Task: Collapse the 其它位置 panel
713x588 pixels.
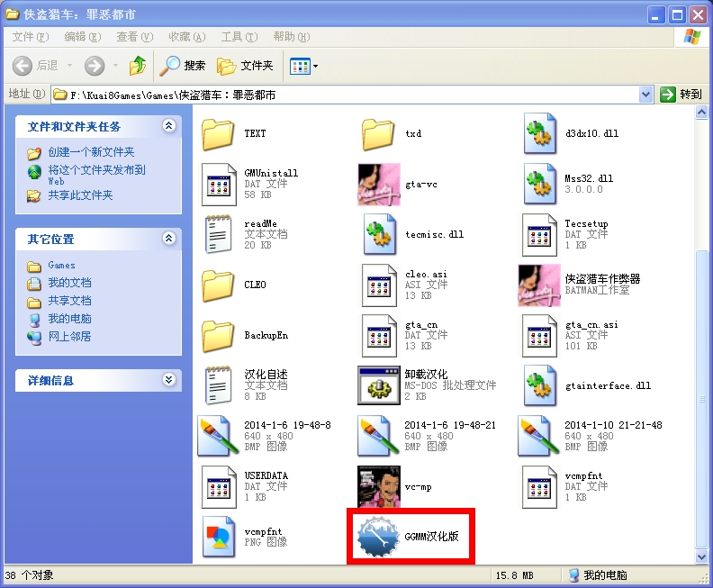Action: click(x=168, y=239)
